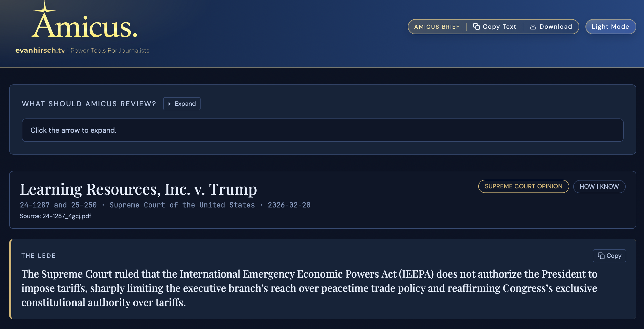The image size is (644, 329).
Task: Click the Power Tools For Journalists tagline
Action: 110,51
